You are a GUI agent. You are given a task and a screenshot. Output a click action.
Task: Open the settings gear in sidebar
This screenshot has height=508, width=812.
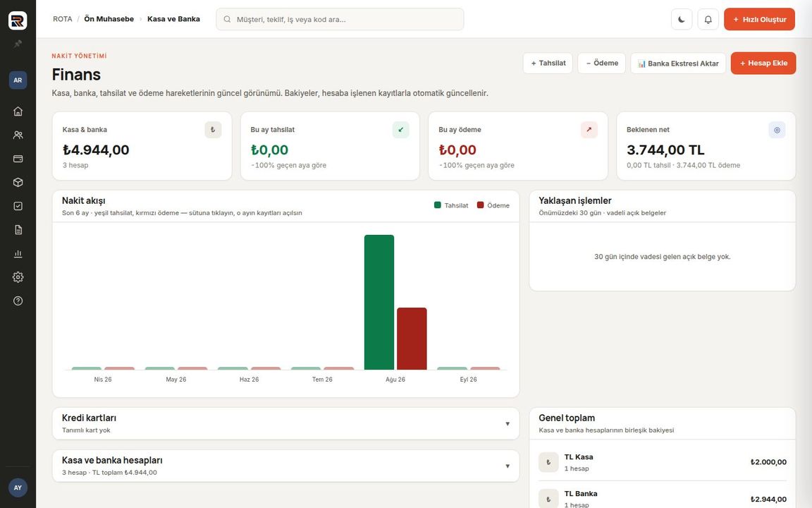pos(18,277)
